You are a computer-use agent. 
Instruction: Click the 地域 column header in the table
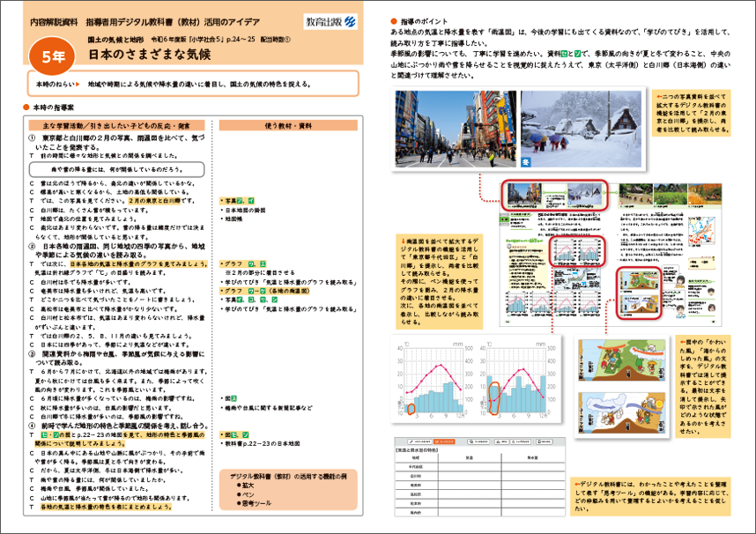[416, 457]
